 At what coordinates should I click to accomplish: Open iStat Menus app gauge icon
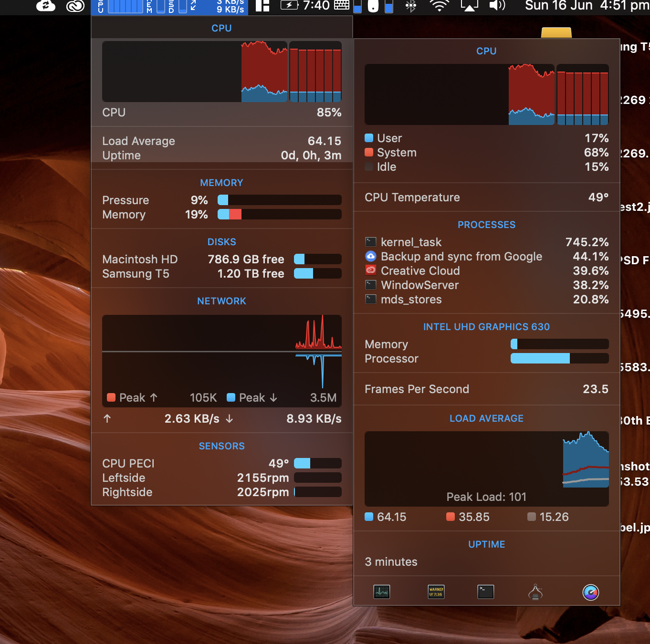click(591, 592)
